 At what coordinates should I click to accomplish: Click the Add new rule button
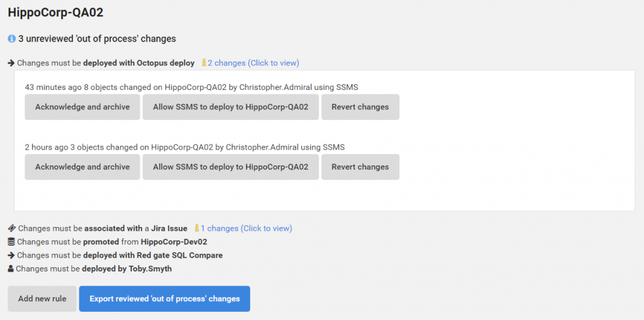(x=42, y=299)
